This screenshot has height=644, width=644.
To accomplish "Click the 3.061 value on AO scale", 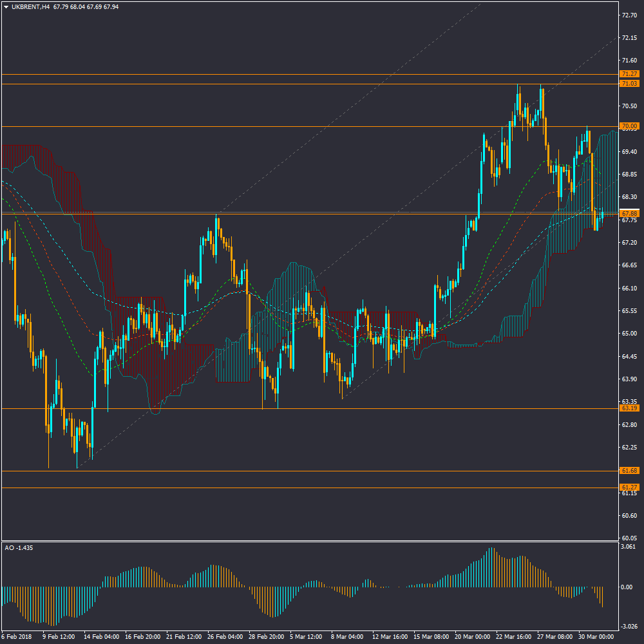I will click(x=630, y=547).
